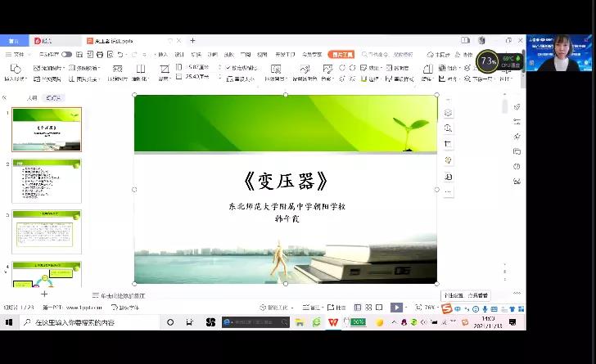Screen dimensions: 596x364
Task: Click the Windows taskbar search box
Action: pyautogui.click(x=89, y=322)
